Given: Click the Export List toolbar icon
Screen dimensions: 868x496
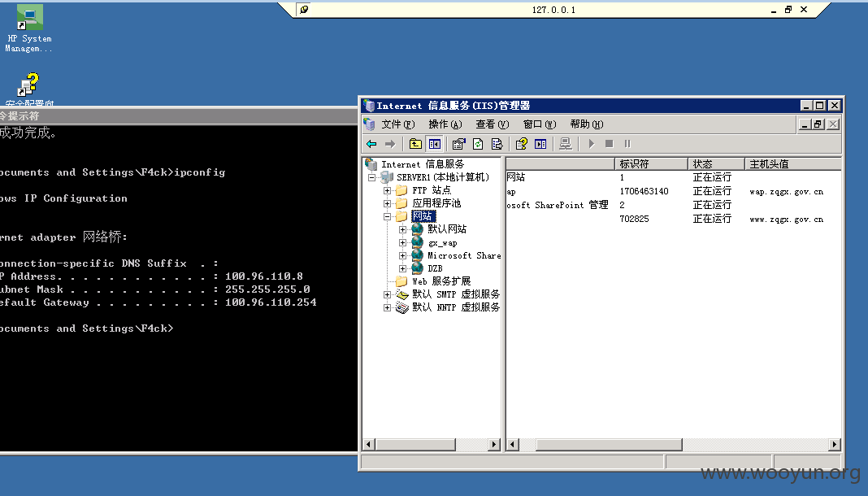Looking at the screenshot, I should 497,144.
